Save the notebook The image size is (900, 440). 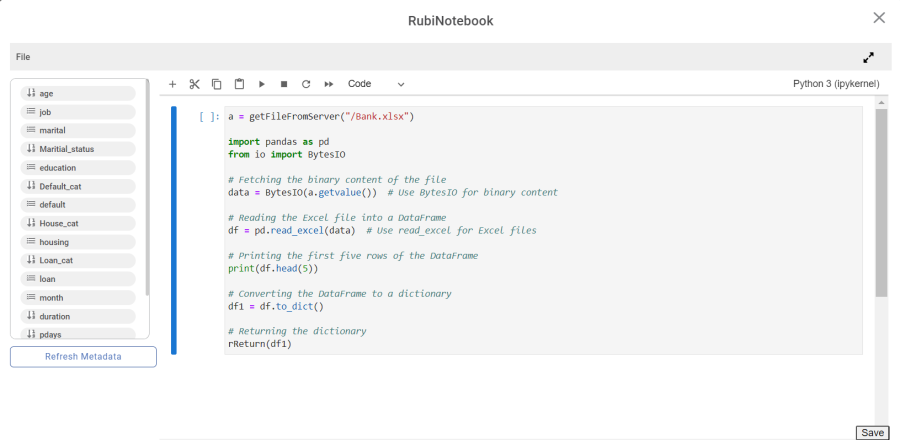pos(872,433)
